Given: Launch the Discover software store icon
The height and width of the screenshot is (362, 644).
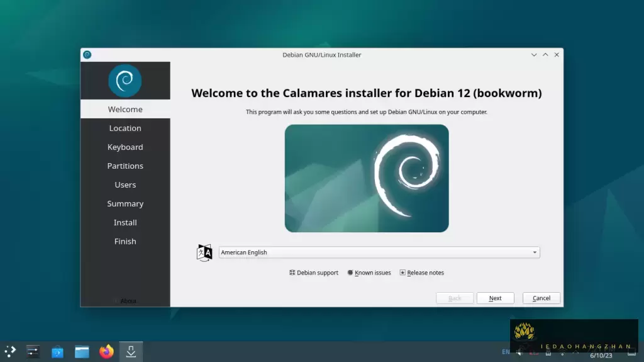Looking at the screenshot, I should 57,352.
